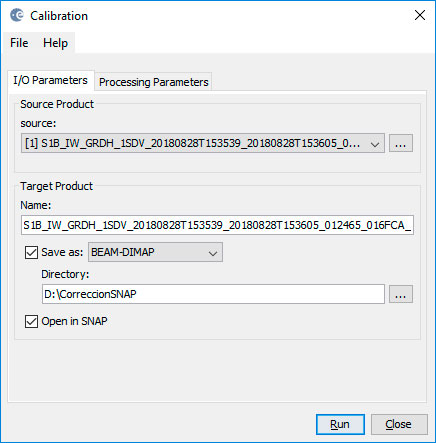Switch to the I/O Parameters tab
The height and width of the screenshot is (443, 436).
point(50,80)
